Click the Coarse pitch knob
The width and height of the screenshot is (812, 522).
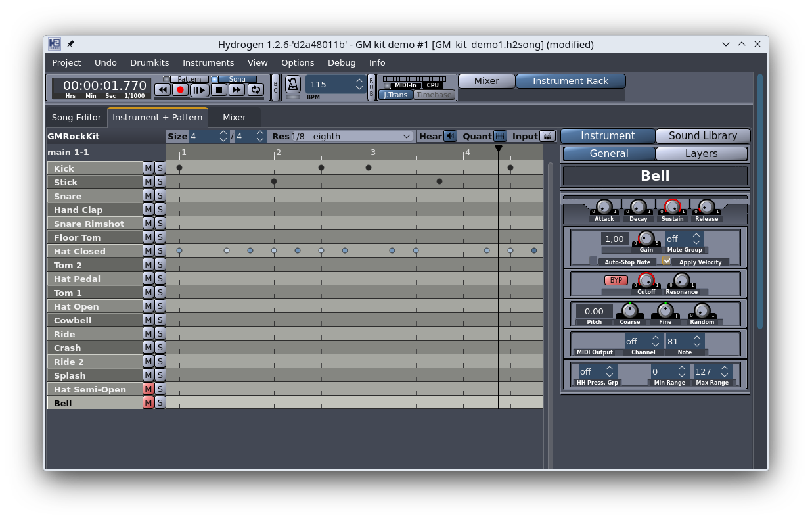pos(630,310)
